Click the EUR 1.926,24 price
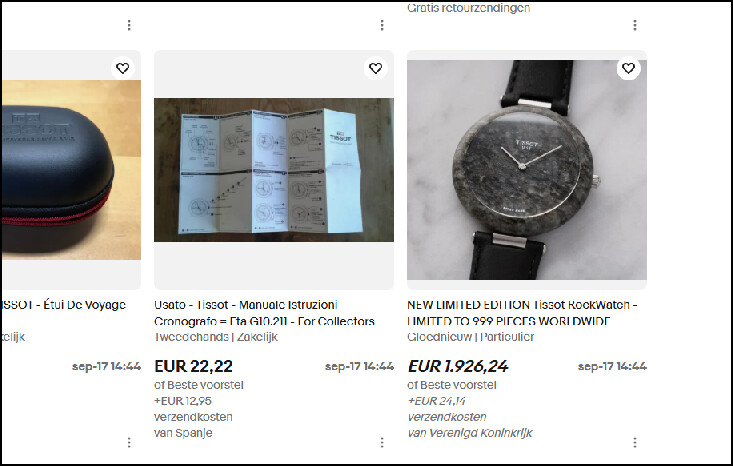The width and height of the screenshot is (733, 466). click(458, 366)
